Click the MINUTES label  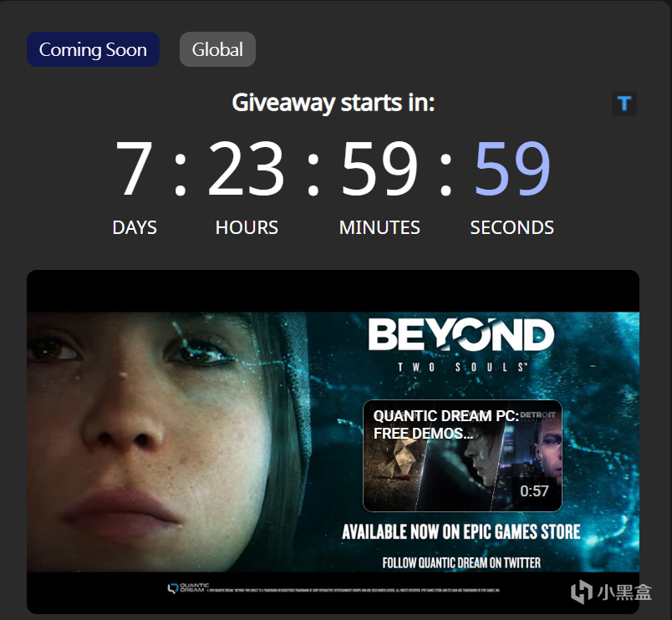point(379,227)
